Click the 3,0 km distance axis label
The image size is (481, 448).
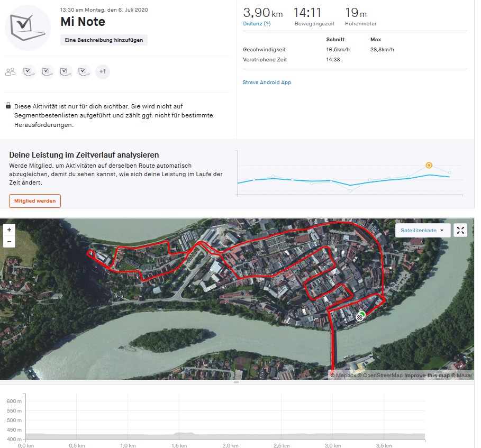332,445
